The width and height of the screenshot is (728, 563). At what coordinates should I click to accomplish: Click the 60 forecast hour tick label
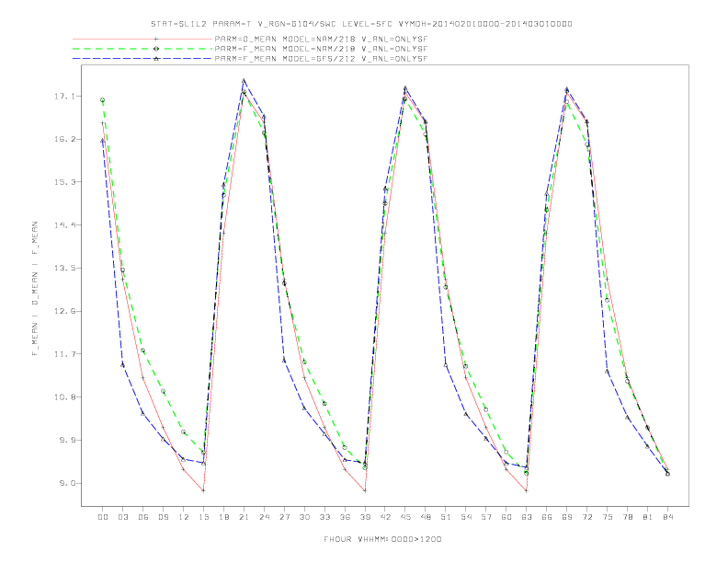point(506,517)
